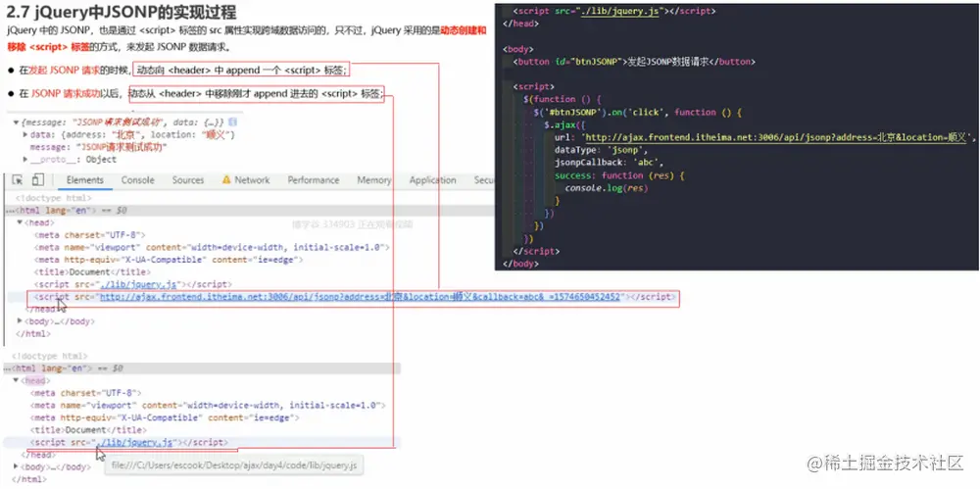Screen dimensions: 980x489
Task: Click the blue info icon after data: {…}
Action: 232,122
